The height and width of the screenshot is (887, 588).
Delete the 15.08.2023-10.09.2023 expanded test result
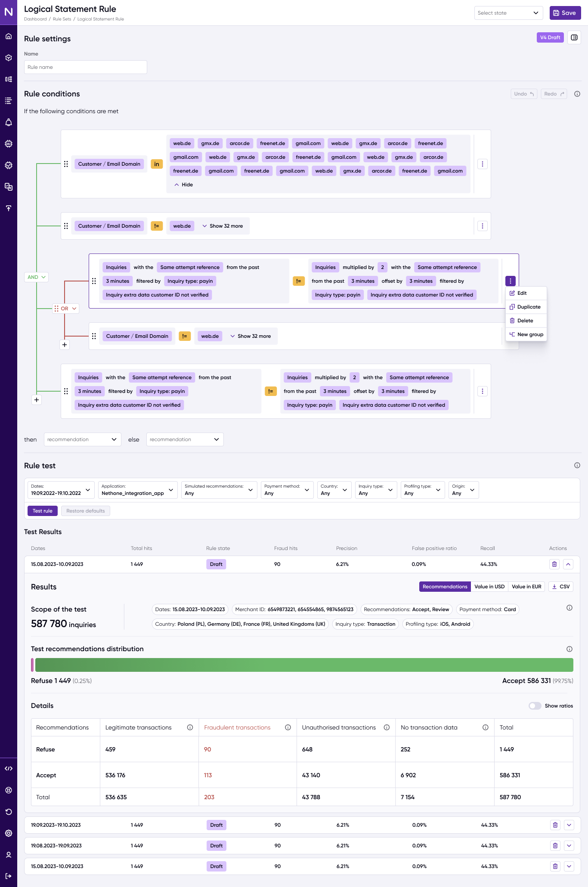click(x=554, y=564)
